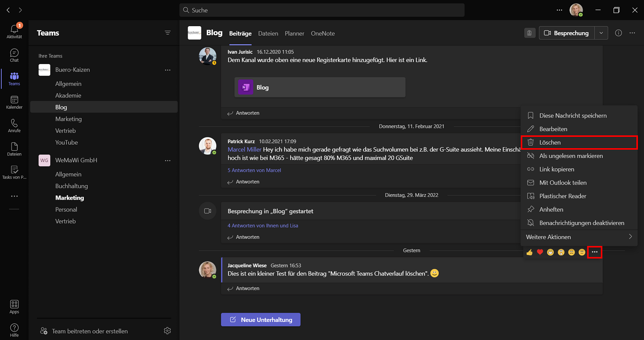The height and width of the screenshot is (340, 644).
Task: Choose Anheften menu entry
Action: 579,209
